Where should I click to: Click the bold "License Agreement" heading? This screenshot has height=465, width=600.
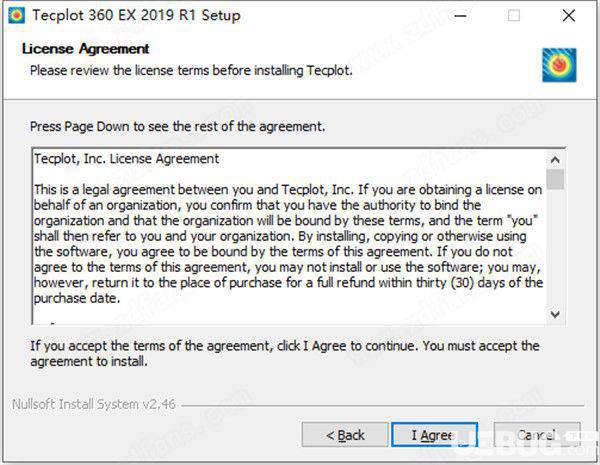pyautogui.click(x=86, y=49)
